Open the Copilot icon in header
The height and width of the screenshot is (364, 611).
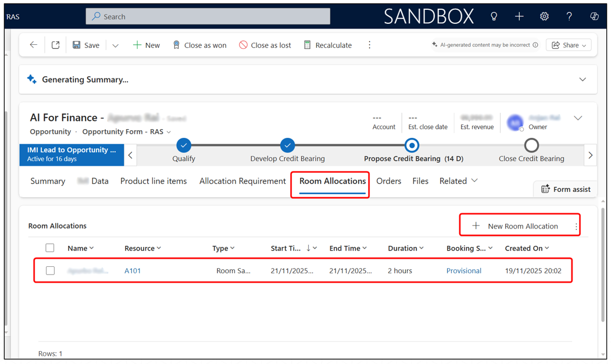(x=594, y=16)
